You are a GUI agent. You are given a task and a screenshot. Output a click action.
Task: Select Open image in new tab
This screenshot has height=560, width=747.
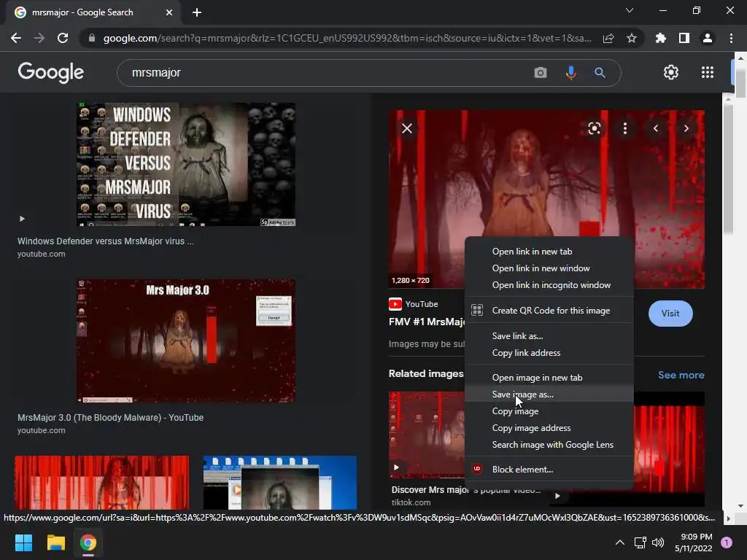tap(549, 378)
